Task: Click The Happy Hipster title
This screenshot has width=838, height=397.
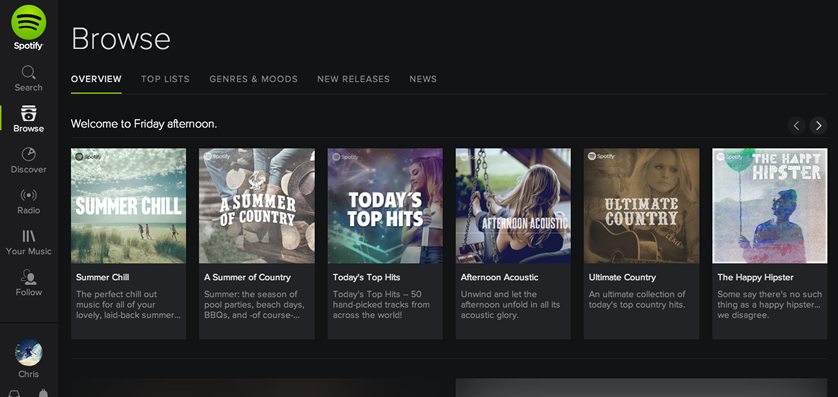Action: 755,277
